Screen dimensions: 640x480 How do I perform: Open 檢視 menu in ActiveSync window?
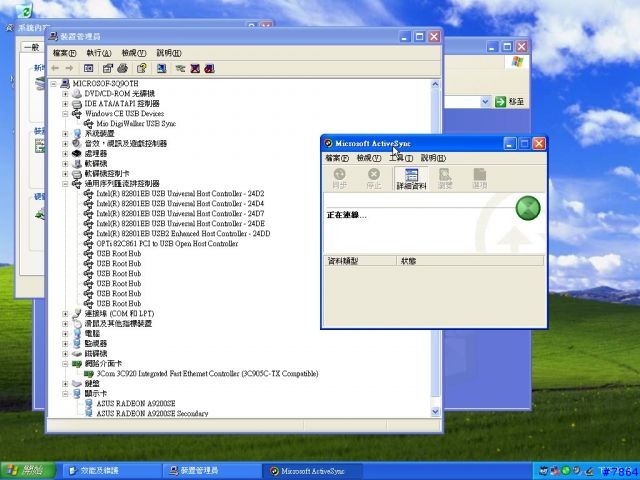(x=369, y=158)
